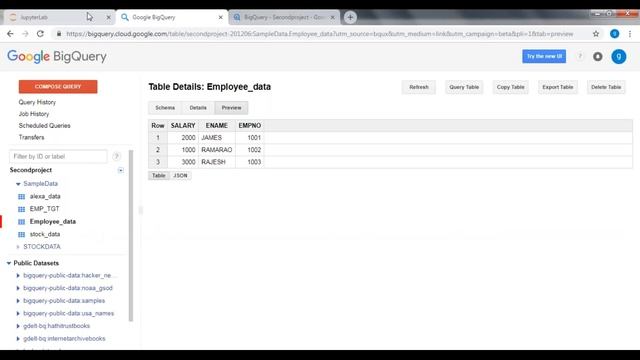Select stock_data table in tree
The image size is (640, 360).
tap(45, 234)
